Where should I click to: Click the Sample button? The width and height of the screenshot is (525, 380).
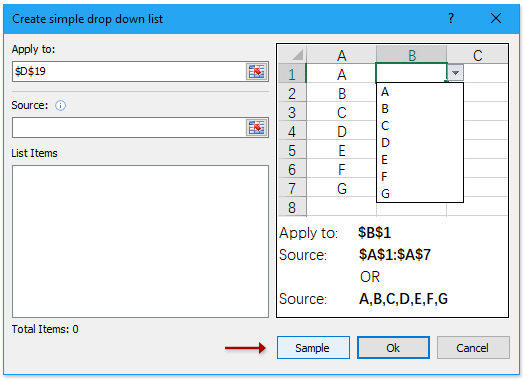tap(313, 348)
